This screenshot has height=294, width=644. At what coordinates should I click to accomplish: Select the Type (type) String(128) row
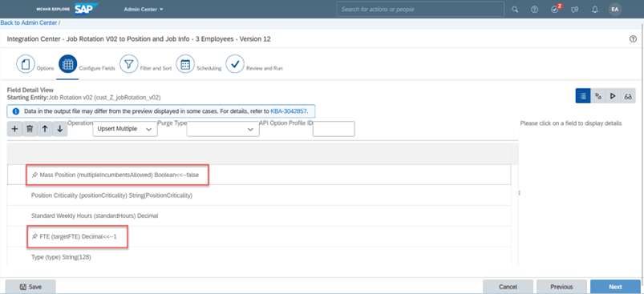click(x=259, y=257)
